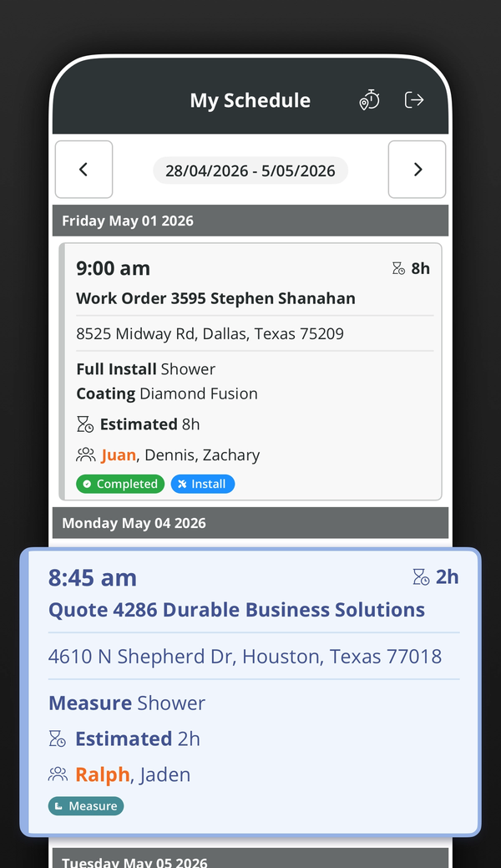Select the Monday May 04 2026 header

tap(250, 523)
